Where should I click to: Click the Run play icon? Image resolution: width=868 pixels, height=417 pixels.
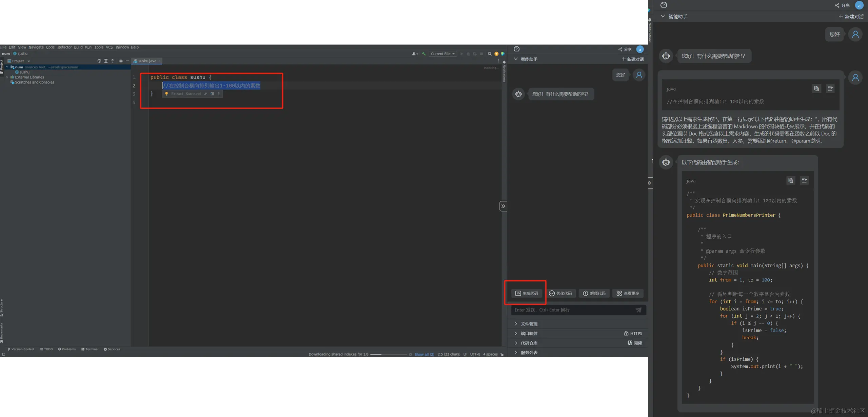(461, 54)
